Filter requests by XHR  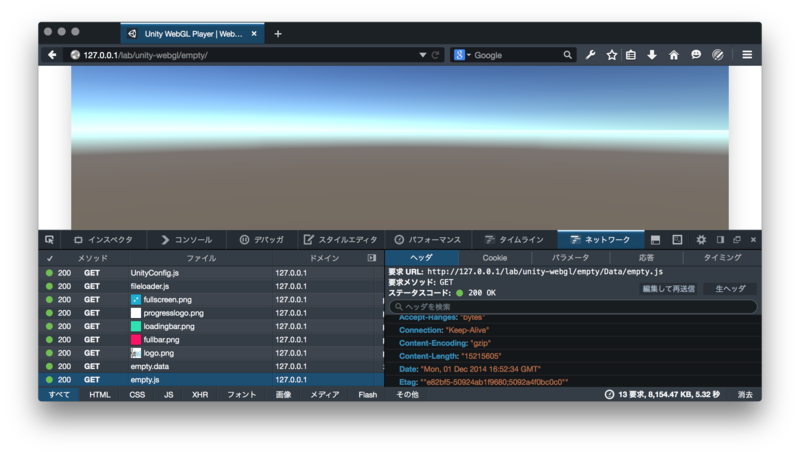point(199,394)
